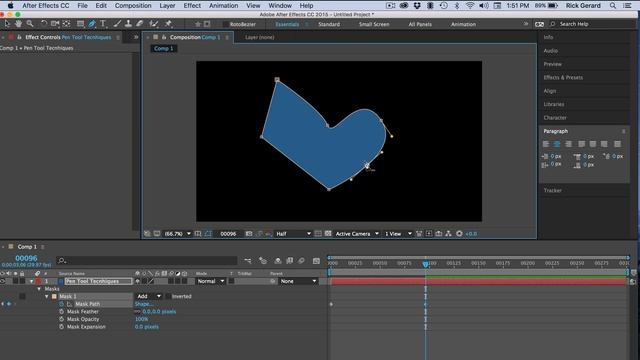Center-align text in Paragraph panel
The image size is (640, 360).
click(557, 144)
